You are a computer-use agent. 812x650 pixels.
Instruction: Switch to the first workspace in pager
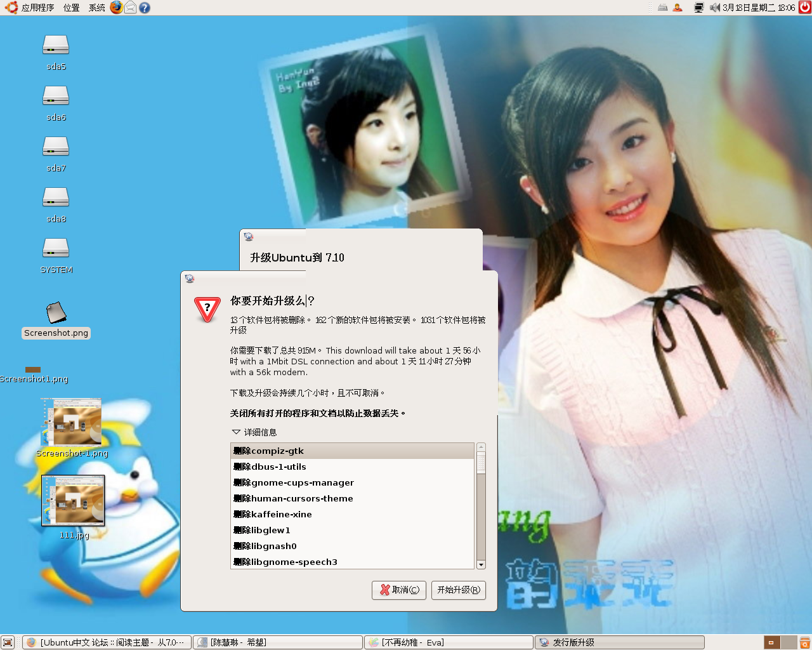tap(772, 642)
